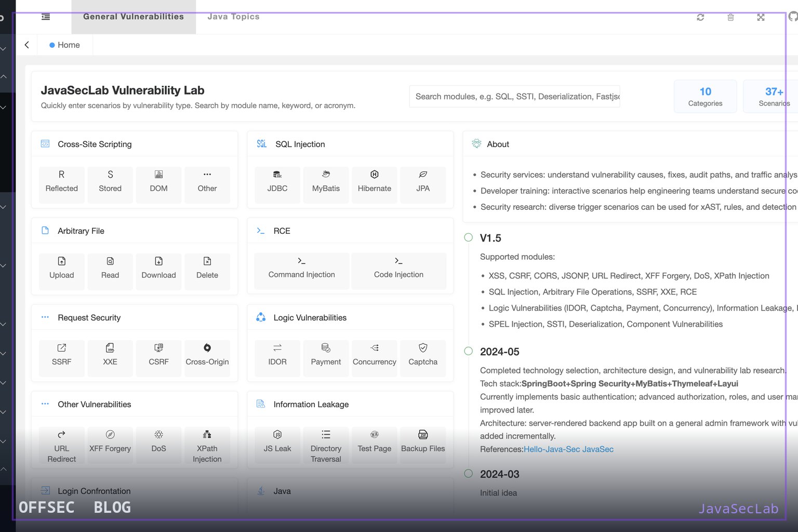Viewport: 798px width, 532px height.
Task: Click the About panel header
Action: (630, 144)
